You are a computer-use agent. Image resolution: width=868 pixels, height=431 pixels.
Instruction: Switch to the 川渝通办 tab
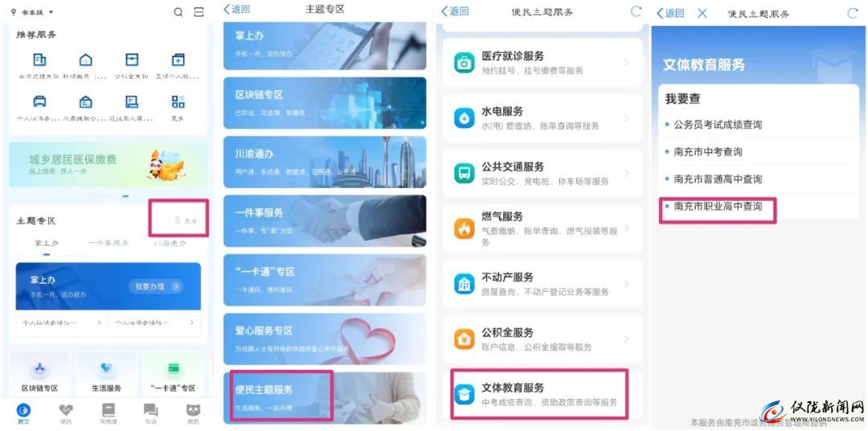point(170,243)
